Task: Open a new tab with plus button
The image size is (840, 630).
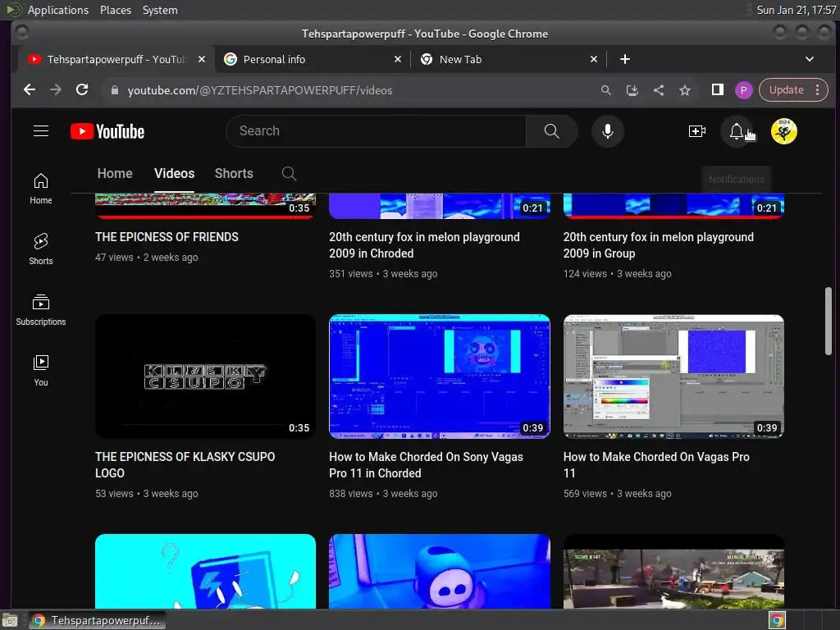Action: (x=624, y=59)
